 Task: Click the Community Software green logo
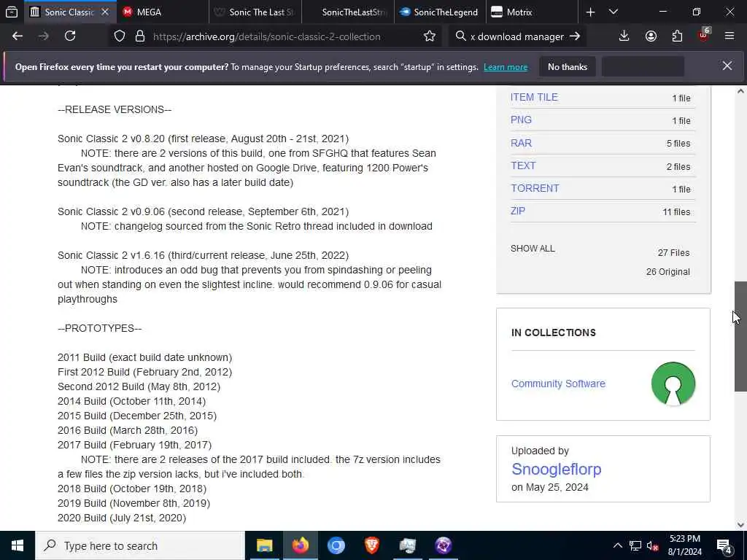tap(673, 384)
